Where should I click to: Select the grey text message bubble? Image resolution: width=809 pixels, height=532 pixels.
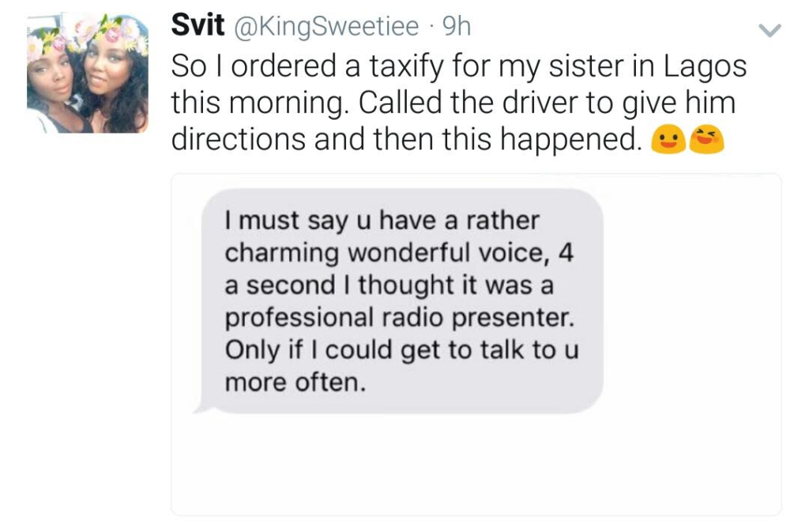[401, 301]
